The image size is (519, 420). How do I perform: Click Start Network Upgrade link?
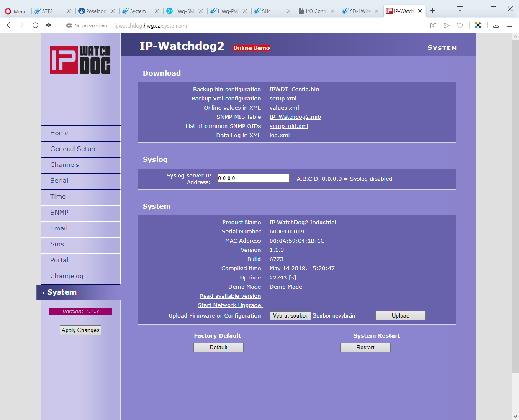coord(230,305)
